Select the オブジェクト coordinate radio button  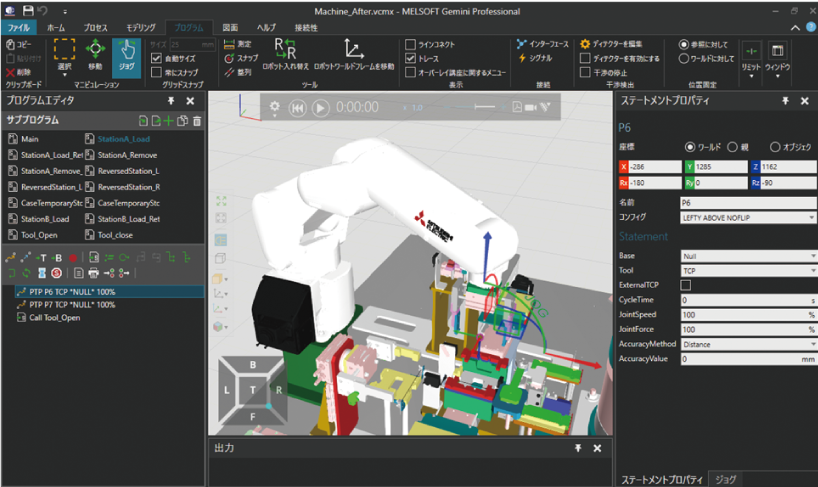coord(775,146)
